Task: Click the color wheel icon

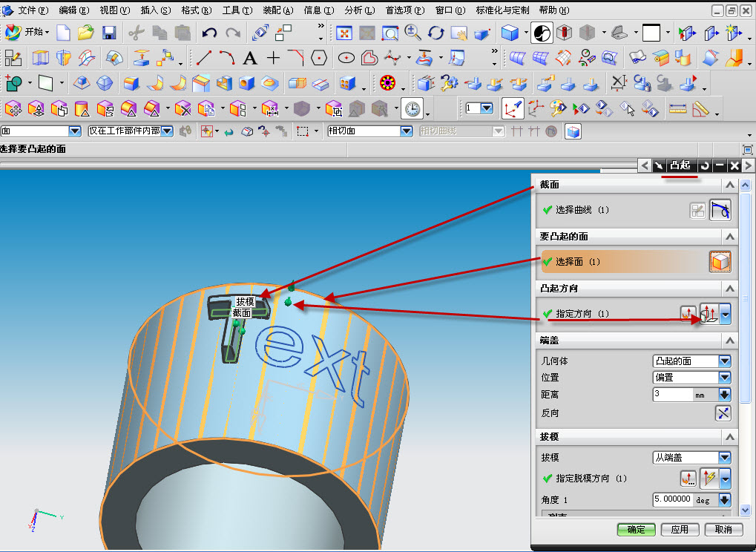Action: pyautogui.click(x=387, y=83)
